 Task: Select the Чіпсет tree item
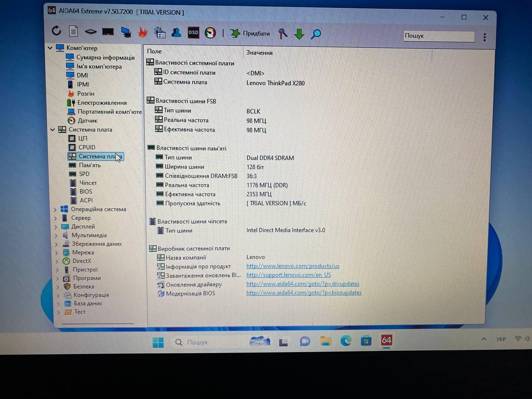point(88,183)
